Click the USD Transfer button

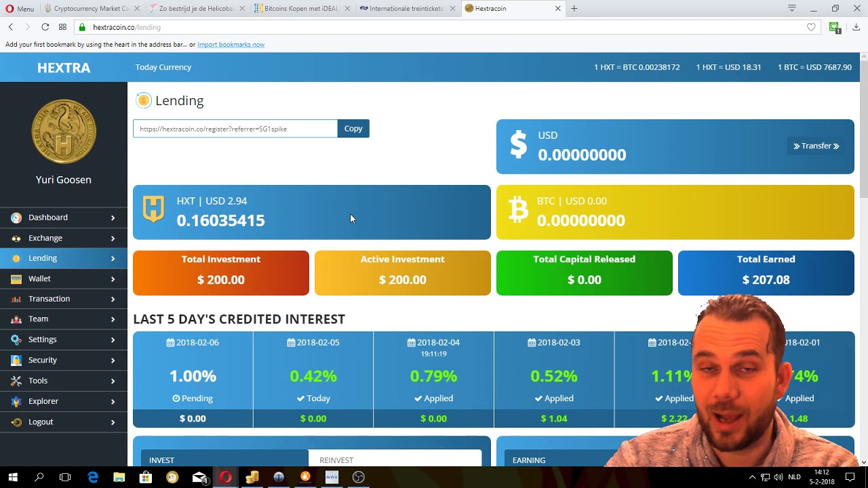click(816, 146)
